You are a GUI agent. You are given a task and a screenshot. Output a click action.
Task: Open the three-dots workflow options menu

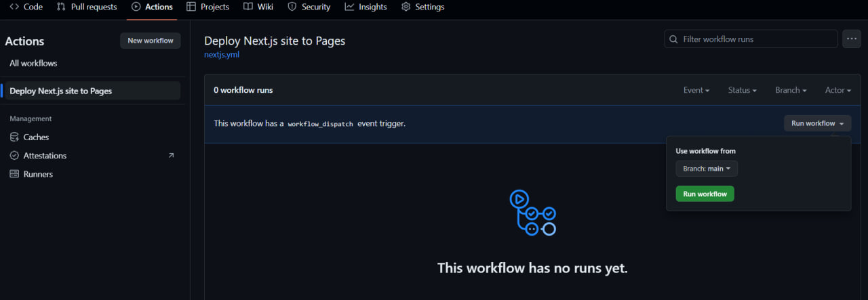[852, 39]
